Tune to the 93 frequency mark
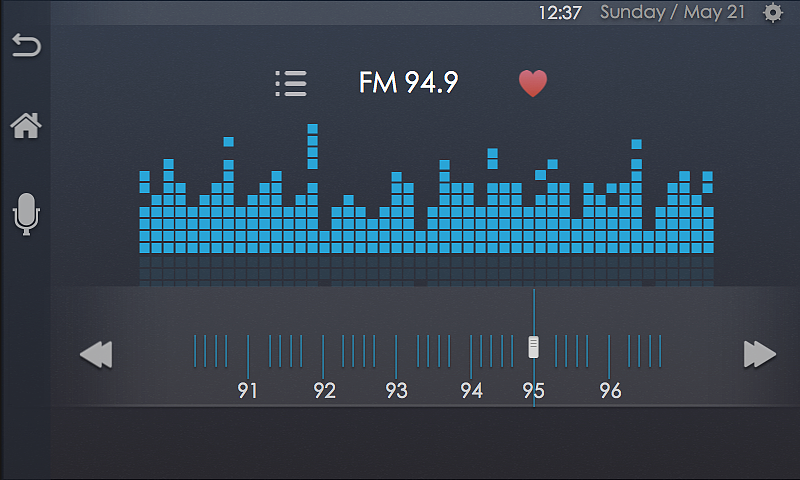Viewport: 800px width, 480px height. (x=396, y=391)
